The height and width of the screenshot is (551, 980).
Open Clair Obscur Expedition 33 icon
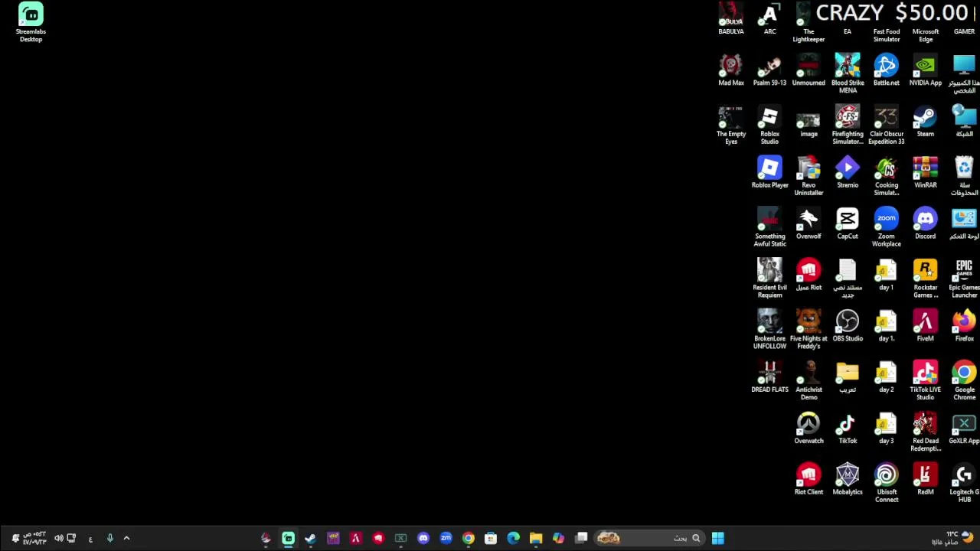[887, 125]
